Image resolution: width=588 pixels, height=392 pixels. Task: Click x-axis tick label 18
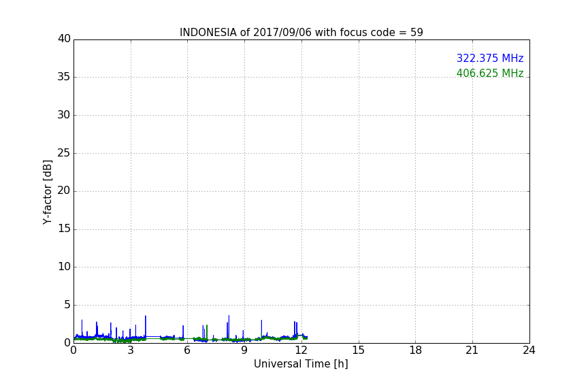point(416,350)
